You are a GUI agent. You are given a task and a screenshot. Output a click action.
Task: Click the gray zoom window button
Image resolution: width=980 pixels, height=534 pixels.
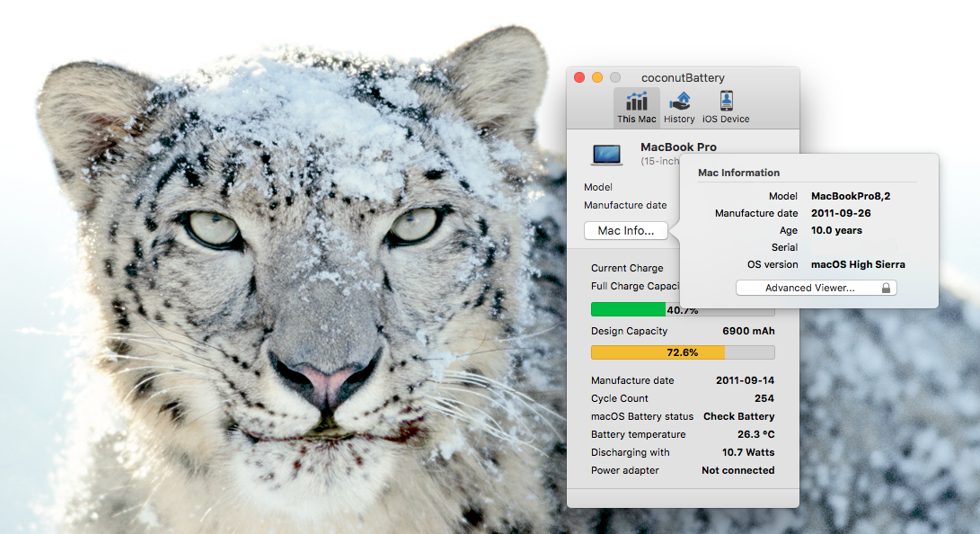(x=615, y=78)
